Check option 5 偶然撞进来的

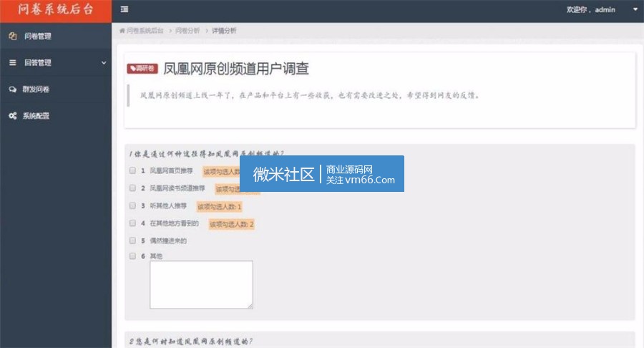pos(132,241)
